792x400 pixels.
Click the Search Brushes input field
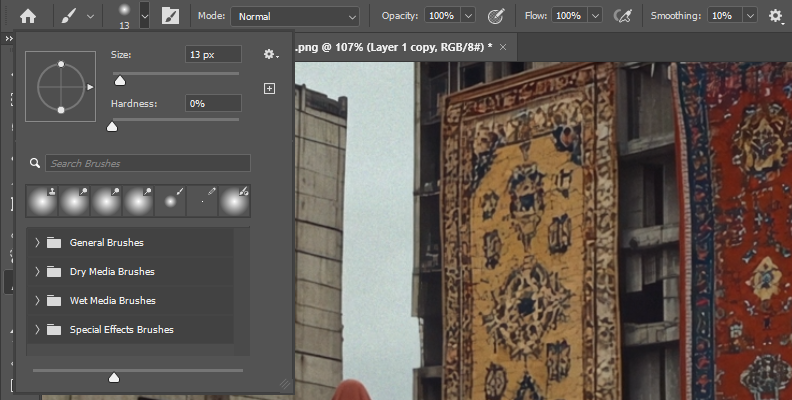pyautogui.click(x=147, y=163)
